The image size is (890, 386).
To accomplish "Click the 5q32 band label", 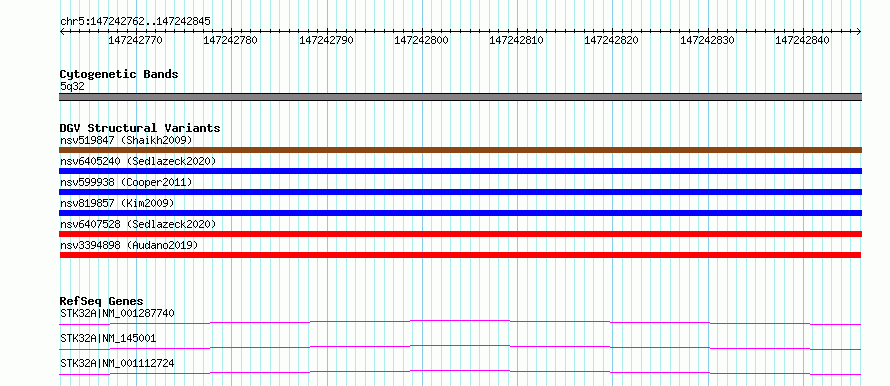I will tap(72, 87).
